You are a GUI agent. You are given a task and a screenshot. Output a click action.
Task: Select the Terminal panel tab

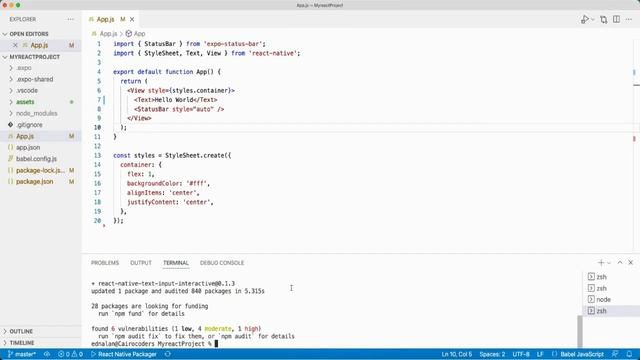[x=176, y=263]
